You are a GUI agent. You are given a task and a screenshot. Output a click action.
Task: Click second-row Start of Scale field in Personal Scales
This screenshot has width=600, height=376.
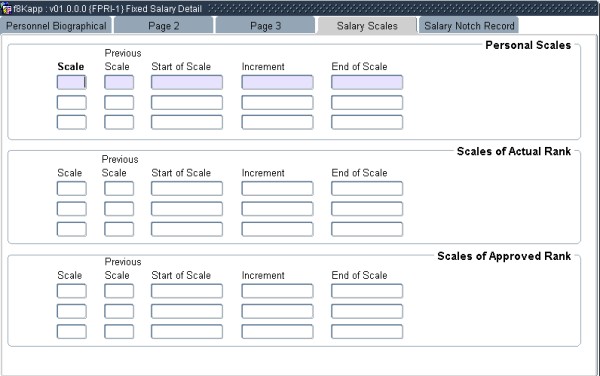click(187, 103)
